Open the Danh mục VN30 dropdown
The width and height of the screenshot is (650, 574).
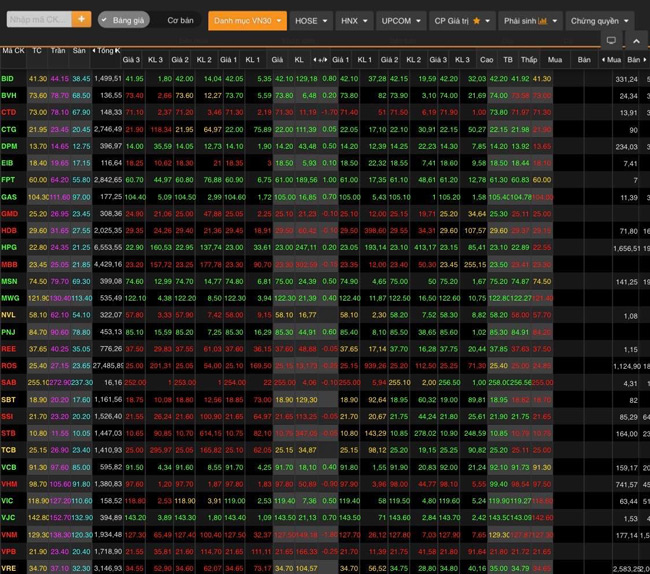[x=247, y=20]
